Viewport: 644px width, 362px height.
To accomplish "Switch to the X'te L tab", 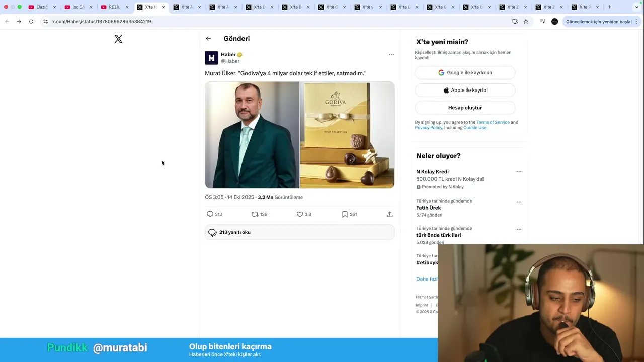I will [x=404, y=7].
